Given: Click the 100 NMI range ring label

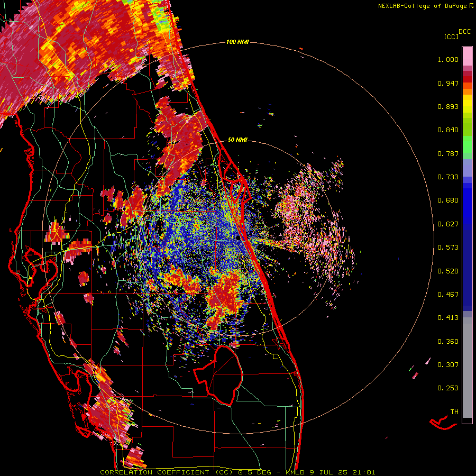Looking at the screenshot, I should 237,42.
